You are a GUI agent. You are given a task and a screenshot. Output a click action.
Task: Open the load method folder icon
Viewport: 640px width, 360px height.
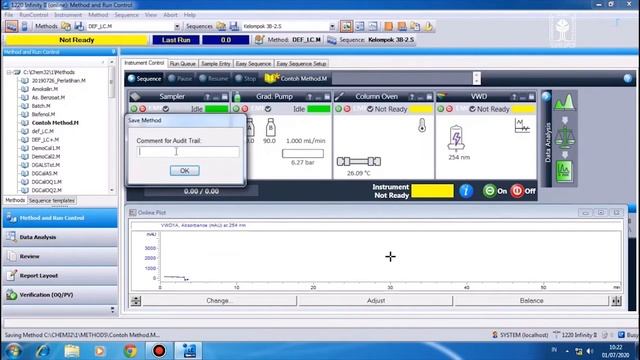pyautogui.click(x=66, y=27)
